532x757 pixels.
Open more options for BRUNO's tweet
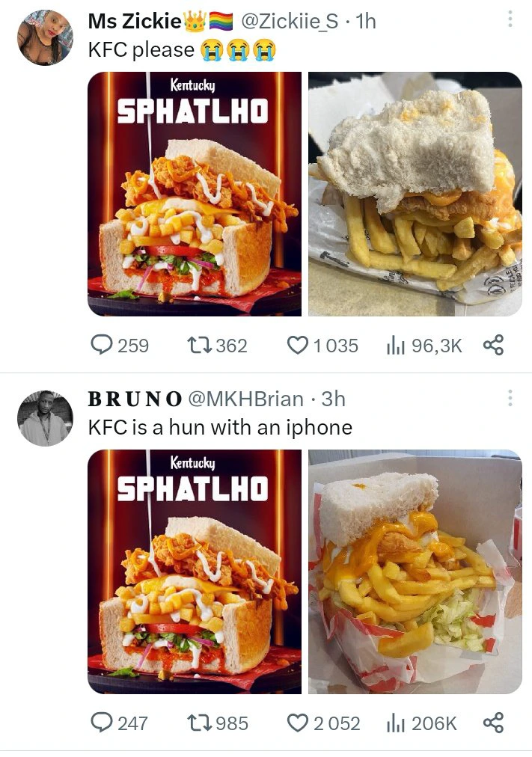pyautogui.click(x=510, y=398)
